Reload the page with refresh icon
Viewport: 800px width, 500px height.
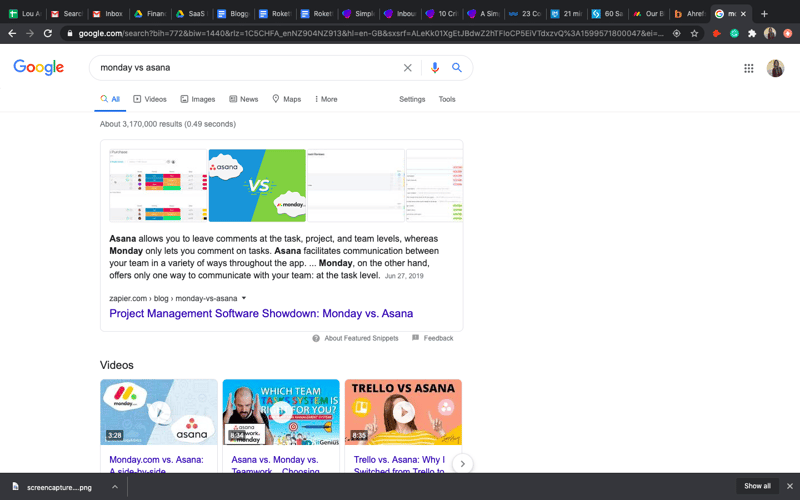coord(48,34)
